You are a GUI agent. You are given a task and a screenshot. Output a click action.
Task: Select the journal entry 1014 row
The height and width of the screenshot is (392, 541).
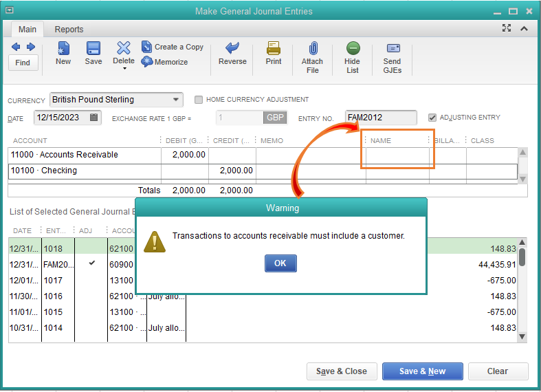[x=263, y=328]
